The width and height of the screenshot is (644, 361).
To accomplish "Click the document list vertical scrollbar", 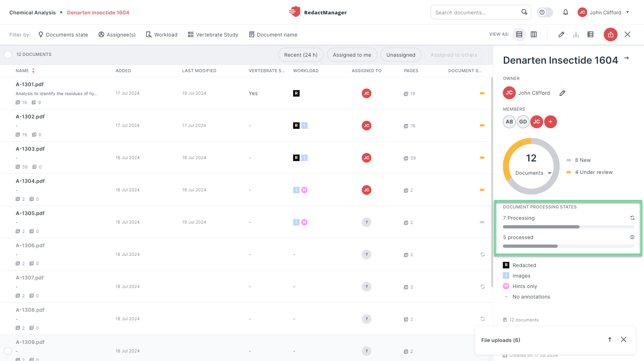I will (x=492, y=182).
